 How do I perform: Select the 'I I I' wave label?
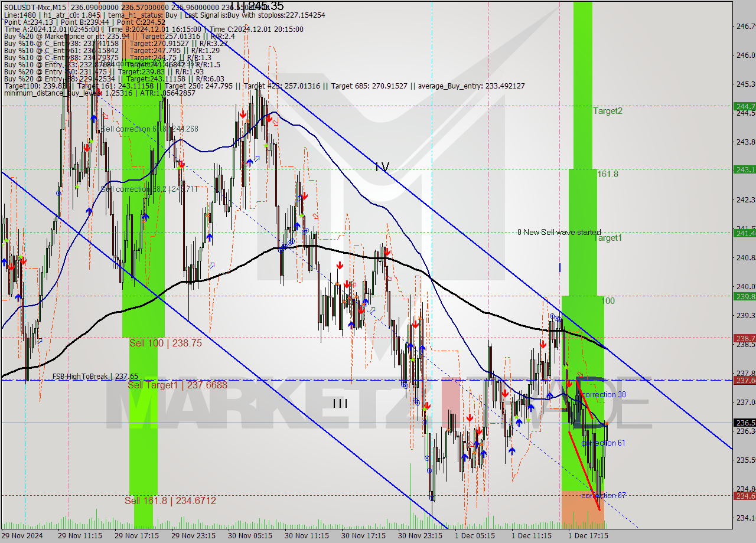click(340, 404)
